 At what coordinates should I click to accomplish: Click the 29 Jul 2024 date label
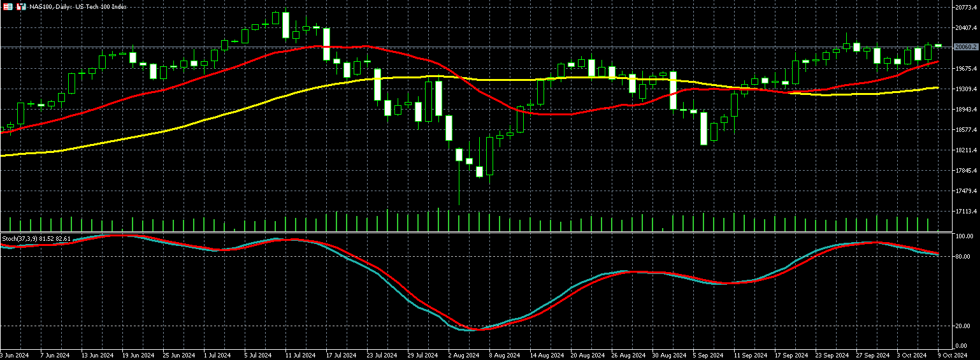[422, 355]
